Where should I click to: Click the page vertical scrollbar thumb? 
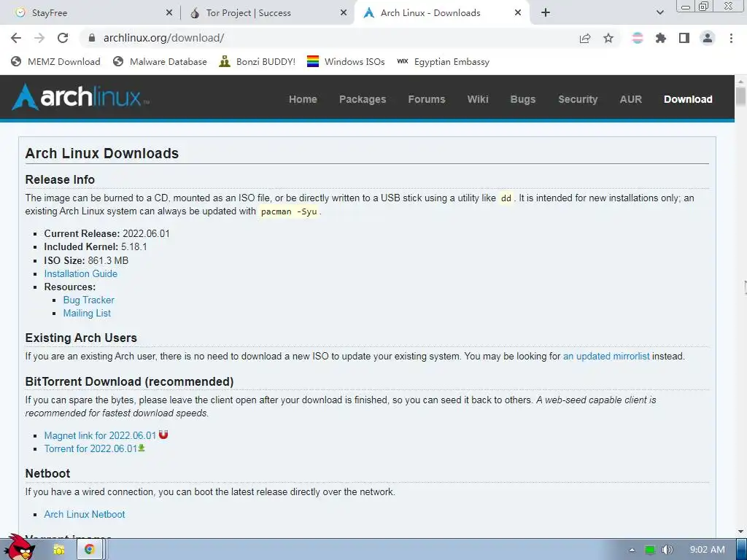click(x=740, y=97)
